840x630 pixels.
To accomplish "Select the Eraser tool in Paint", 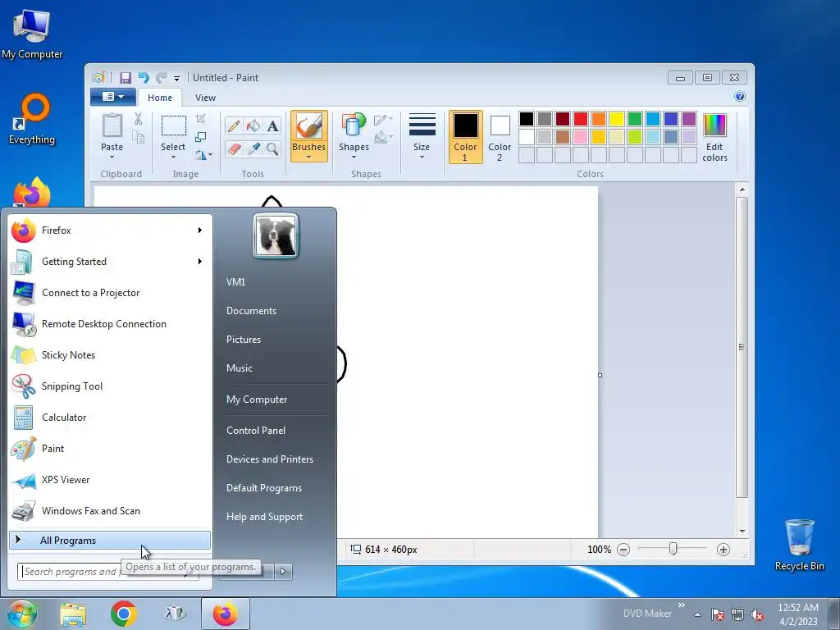I will [x=234, y=148].
